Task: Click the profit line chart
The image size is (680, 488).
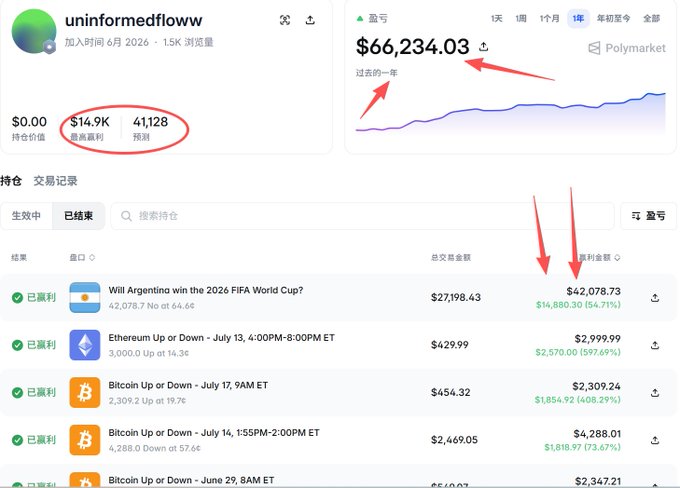Action: pyautogui.click(x=510, y=112)
